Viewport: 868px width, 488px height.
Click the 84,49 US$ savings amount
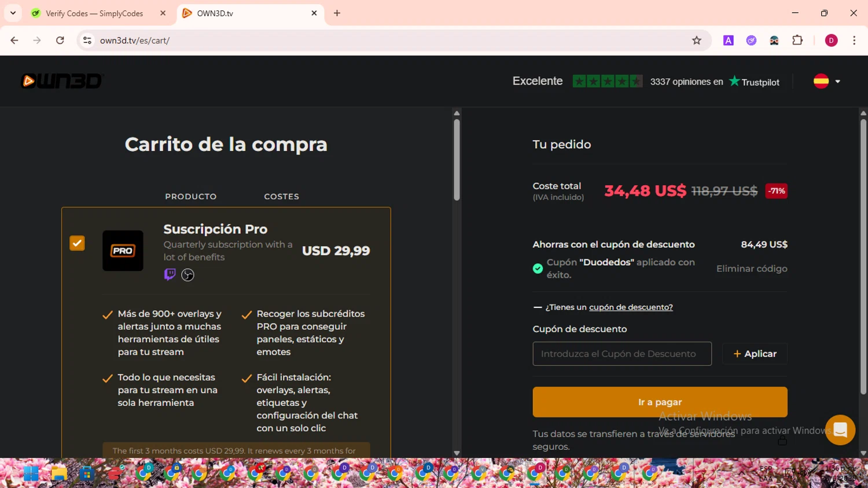point(764,245)
